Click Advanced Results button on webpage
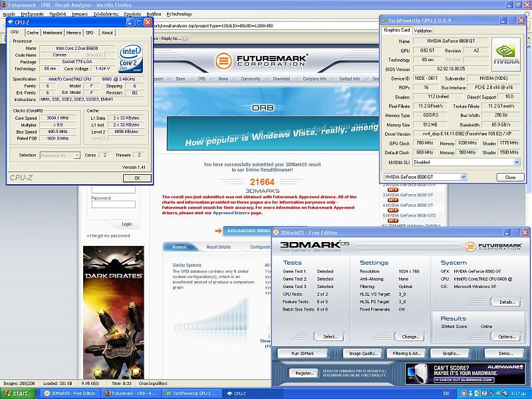 click(x=249, y=231)
